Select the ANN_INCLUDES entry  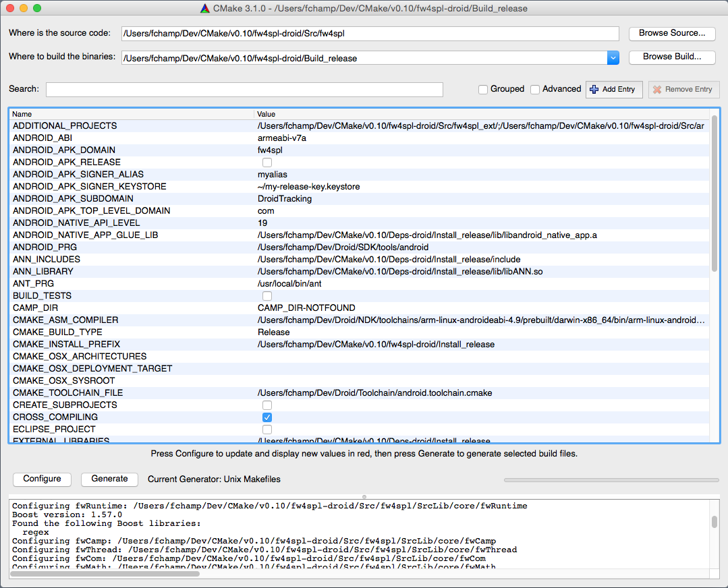(47, 260)
